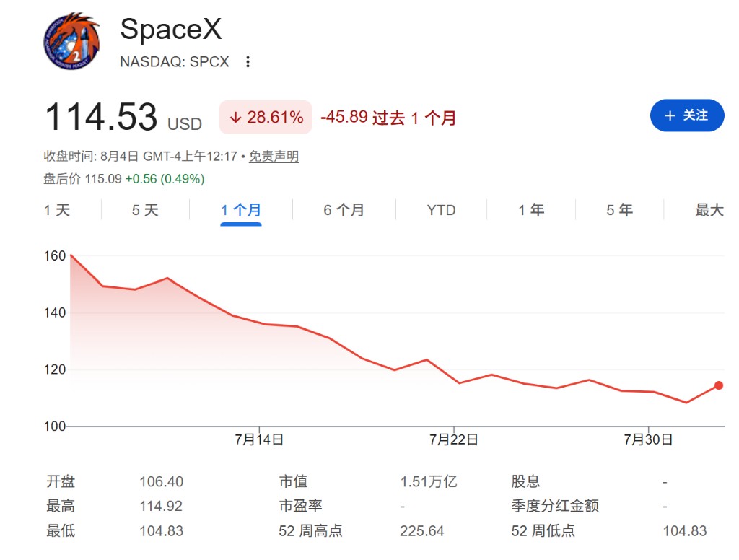Screen dimensions: 739x560
Task: Click the 7月30日 date axis label
Action: pos(648,439)
